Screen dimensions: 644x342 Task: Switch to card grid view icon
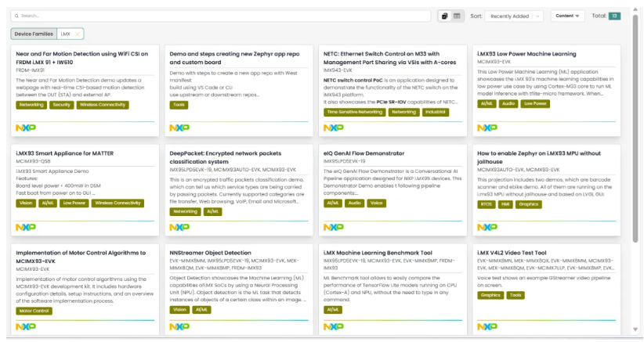[x=444, y=16]
